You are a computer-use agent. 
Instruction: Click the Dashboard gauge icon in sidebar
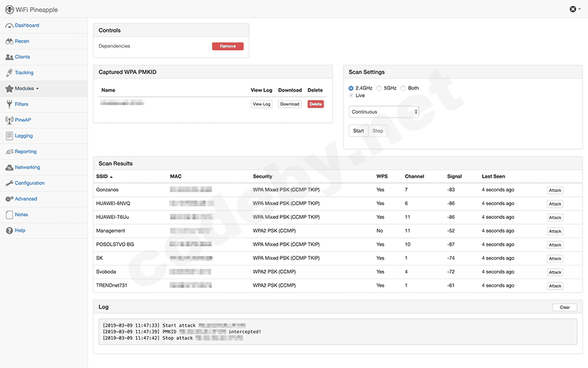[9, 25]
